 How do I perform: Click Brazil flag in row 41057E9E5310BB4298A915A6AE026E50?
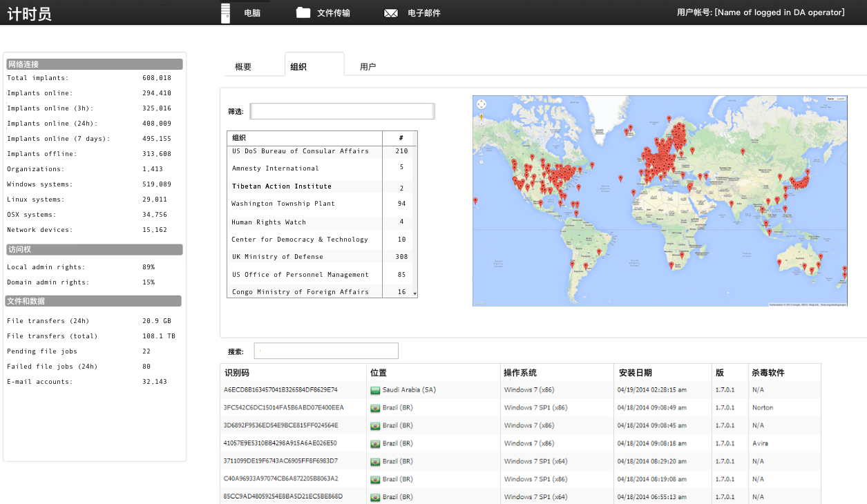click(375, 443)
